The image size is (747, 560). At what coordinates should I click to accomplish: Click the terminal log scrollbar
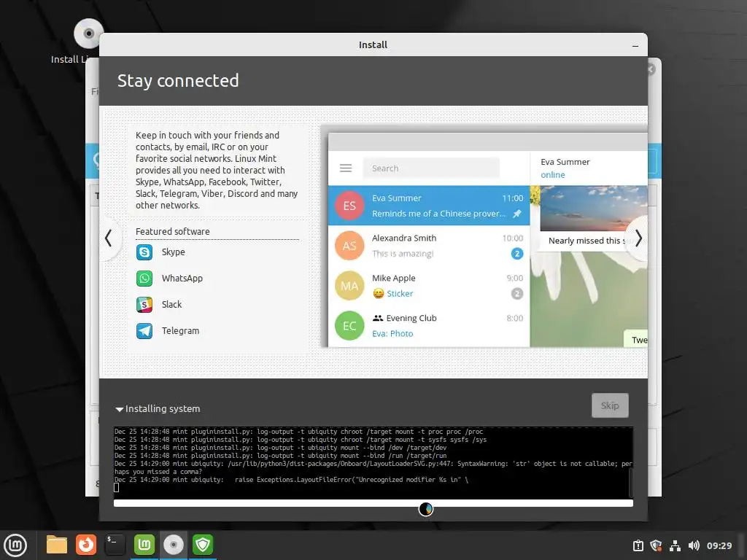631,483
